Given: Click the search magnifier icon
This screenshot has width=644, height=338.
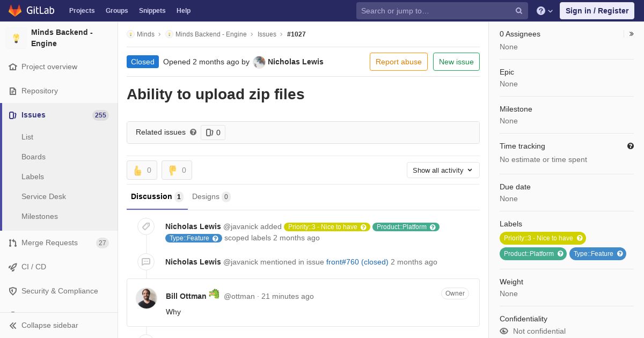Looking at the screenshot, I should point(519,11).
